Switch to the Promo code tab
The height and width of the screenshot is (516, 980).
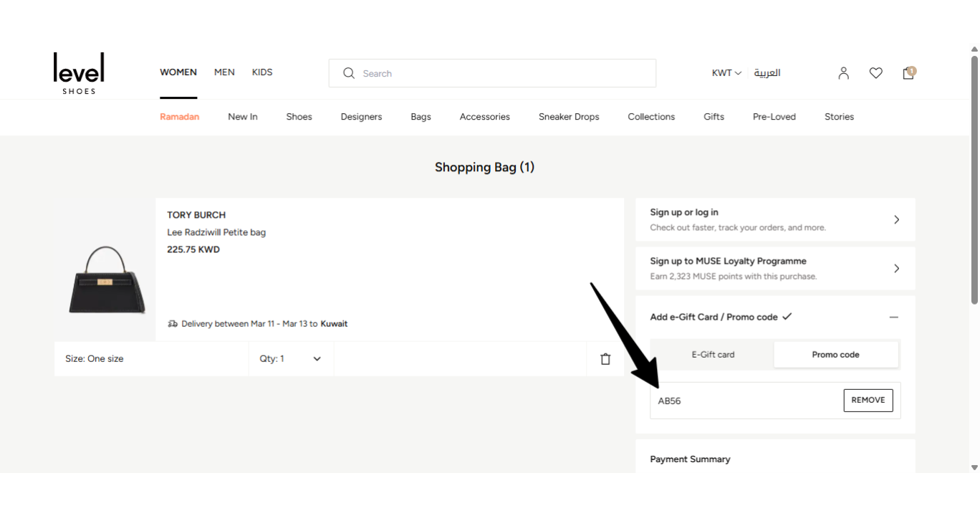(835, 355)
